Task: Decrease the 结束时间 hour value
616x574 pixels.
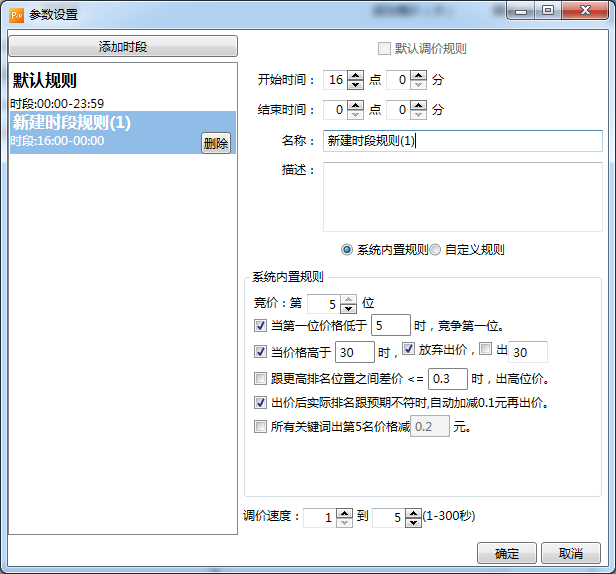Action: [x=356, y=114]
